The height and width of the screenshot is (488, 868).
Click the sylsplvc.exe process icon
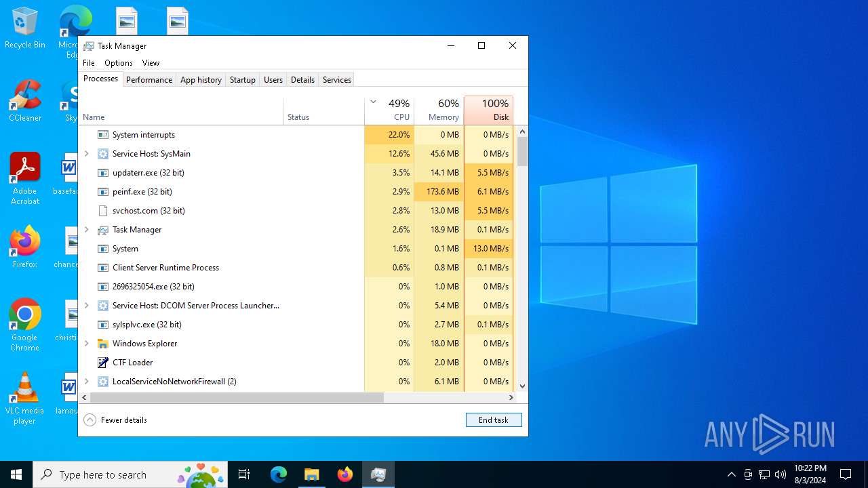(103, 325)
